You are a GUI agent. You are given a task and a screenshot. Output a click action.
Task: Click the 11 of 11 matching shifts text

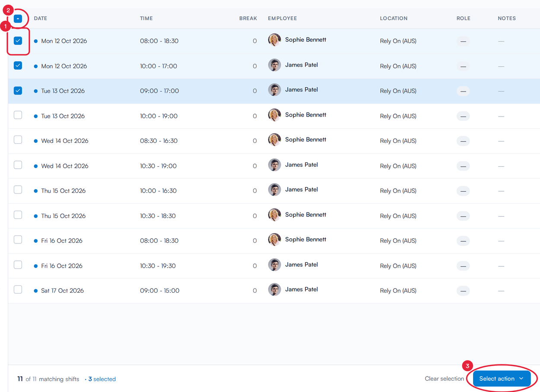[x=48, y=379]
